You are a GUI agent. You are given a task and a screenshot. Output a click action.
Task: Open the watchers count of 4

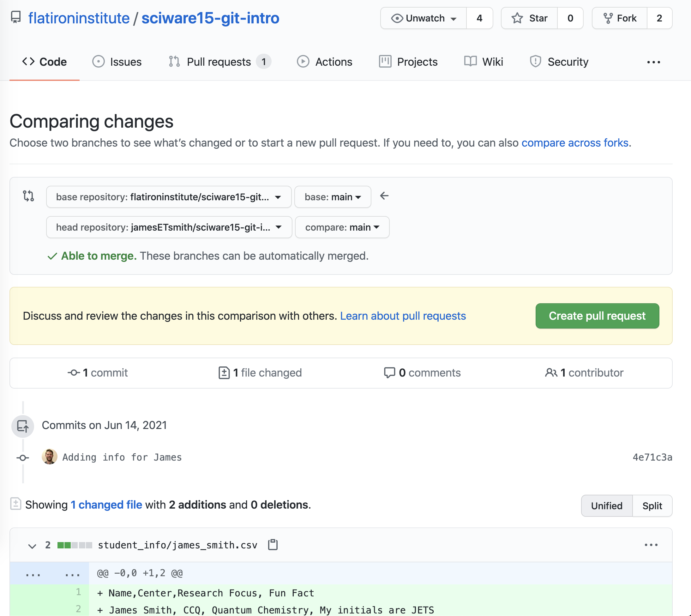pyautogui.click(x=479, y=18)
